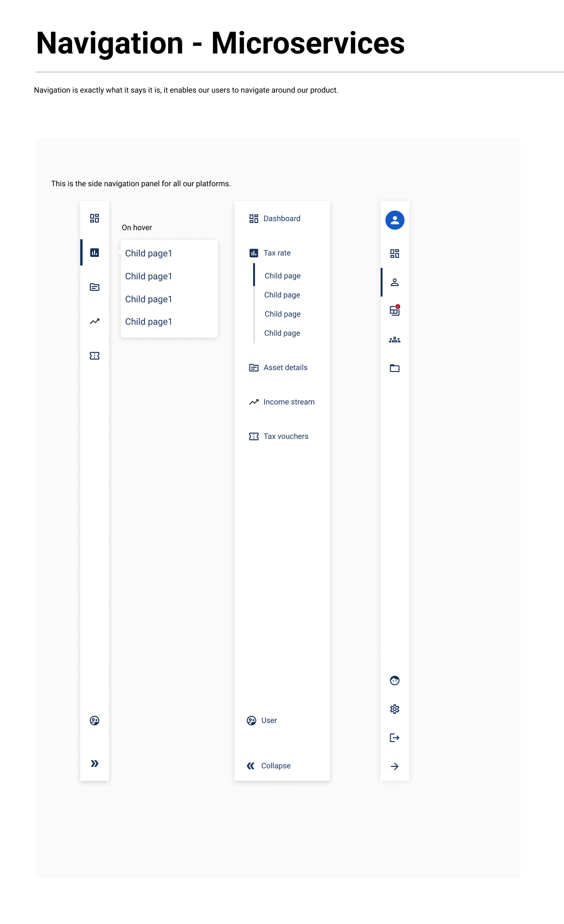Screen dimensions: 564x924
Task: Open Tax vouchers navigation item
Action: click(279, 436)
